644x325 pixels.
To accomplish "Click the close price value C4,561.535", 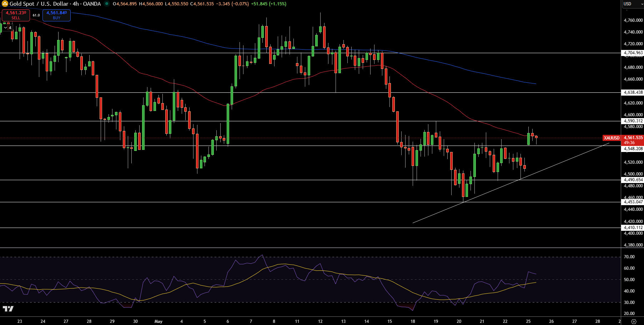I will click(202, 4).
